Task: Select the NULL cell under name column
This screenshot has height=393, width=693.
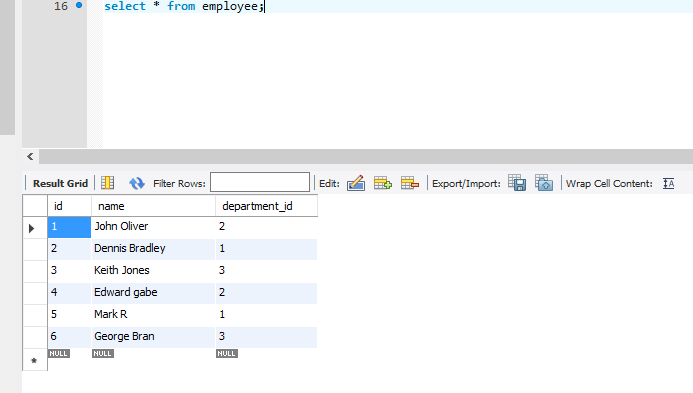Action: tap(103, 354)
